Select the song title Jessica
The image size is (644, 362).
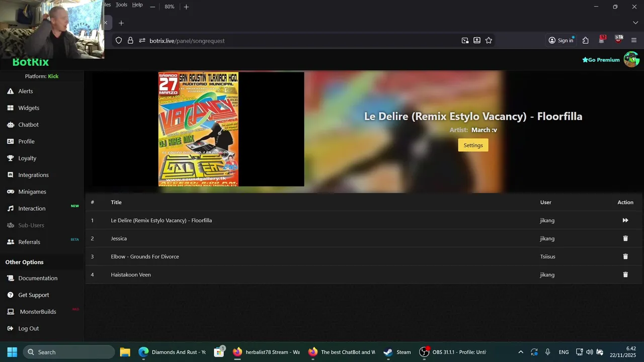click(119, 238)
